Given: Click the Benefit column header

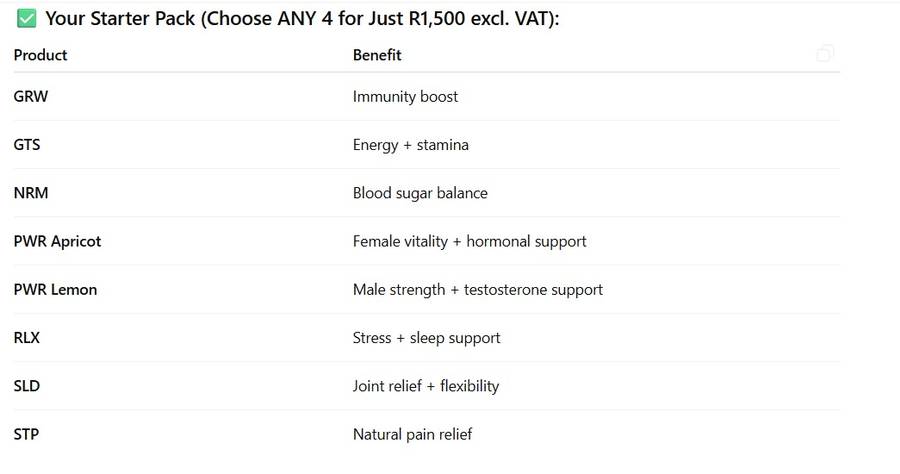Looking at the screenshot, I should click(377, 55).
